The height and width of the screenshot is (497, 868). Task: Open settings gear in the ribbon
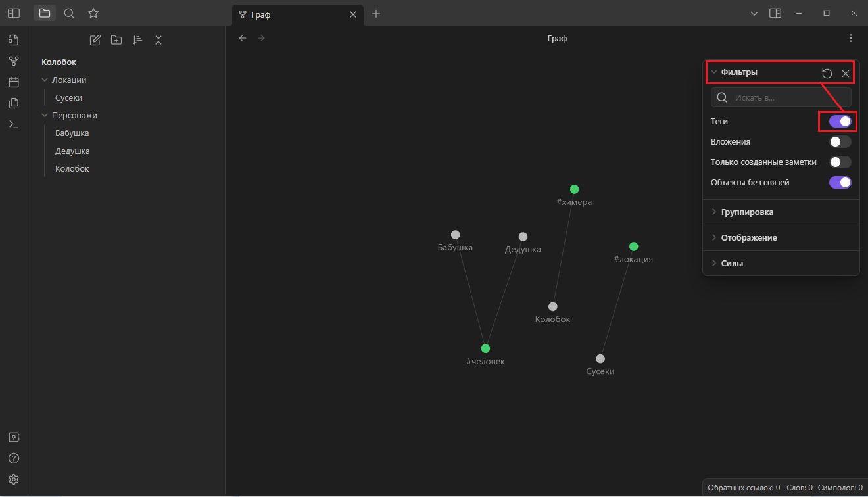[14, 479]
